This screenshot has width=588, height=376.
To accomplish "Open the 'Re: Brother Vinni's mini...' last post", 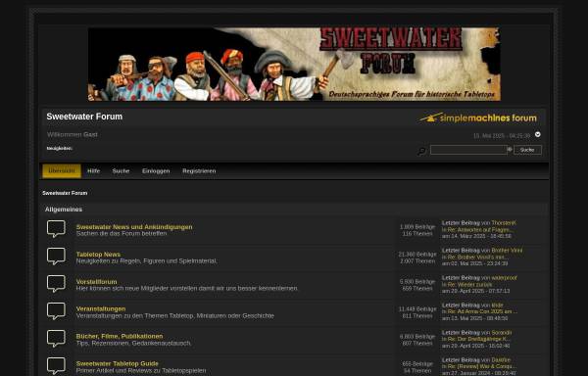I will pos(478,258).
